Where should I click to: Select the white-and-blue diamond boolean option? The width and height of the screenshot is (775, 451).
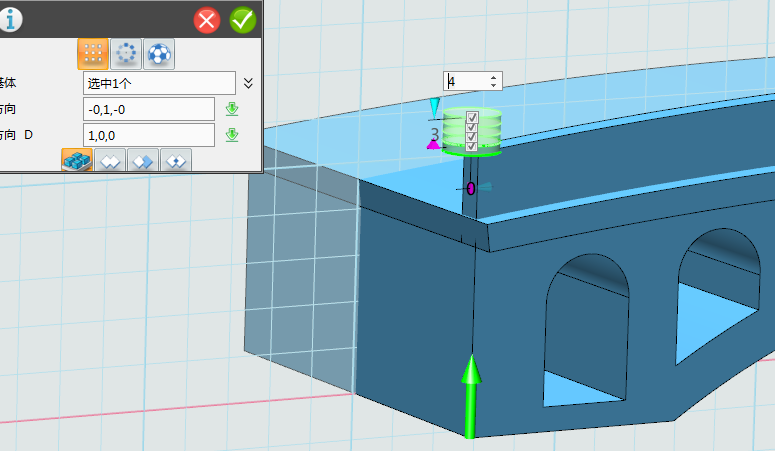(143, 160)
